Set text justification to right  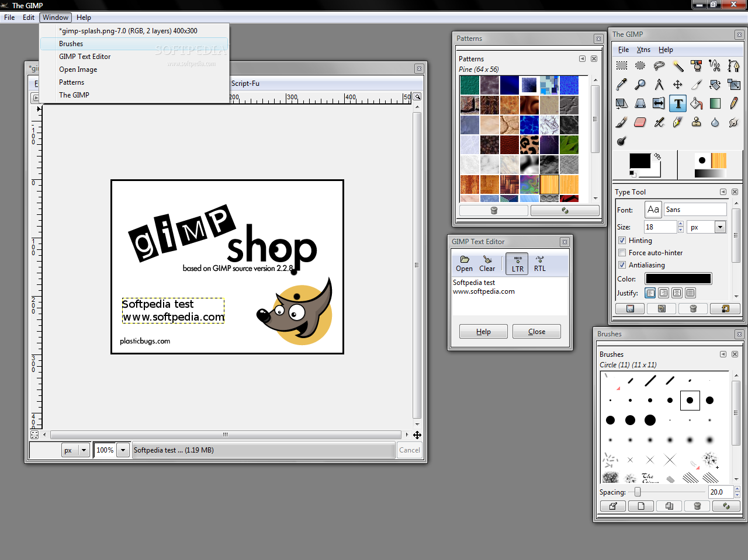click(664, 293)
